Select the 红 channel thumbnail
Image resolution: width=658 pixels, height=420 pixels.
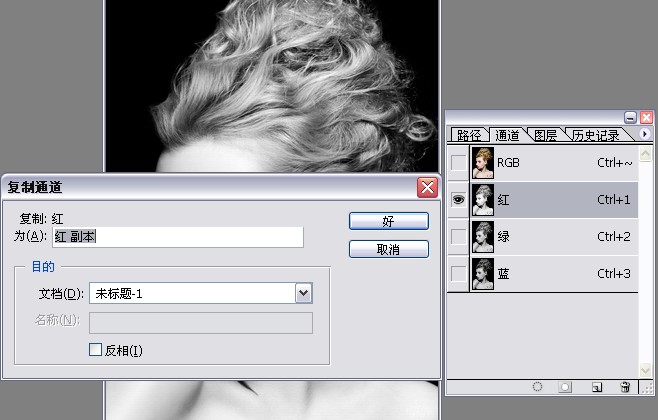tap(483, 200)
